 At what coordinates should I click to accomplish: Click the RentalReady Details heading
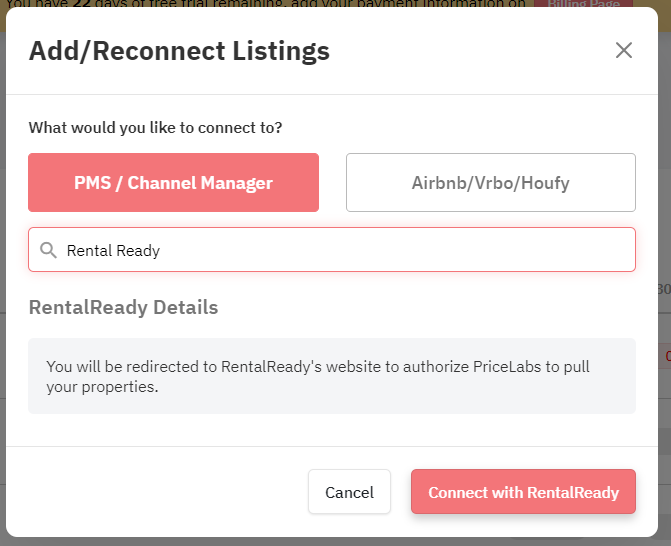(123, 308)
